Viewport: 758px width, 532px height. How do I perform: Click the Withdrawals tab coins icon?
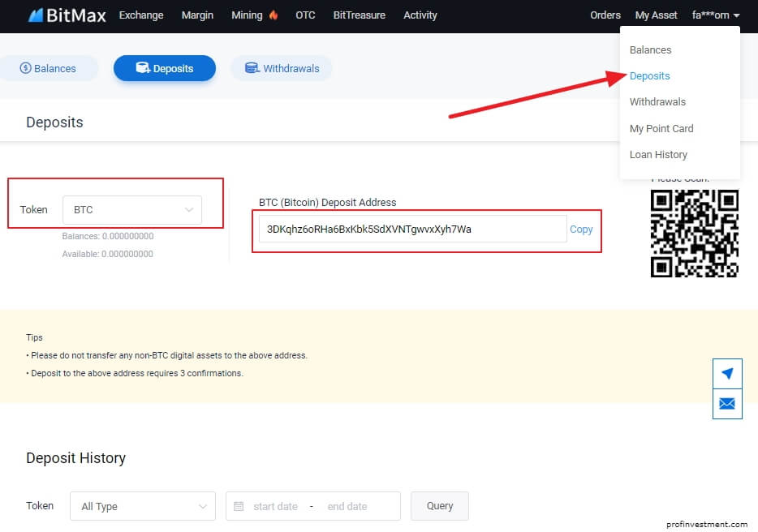point(252,68)
